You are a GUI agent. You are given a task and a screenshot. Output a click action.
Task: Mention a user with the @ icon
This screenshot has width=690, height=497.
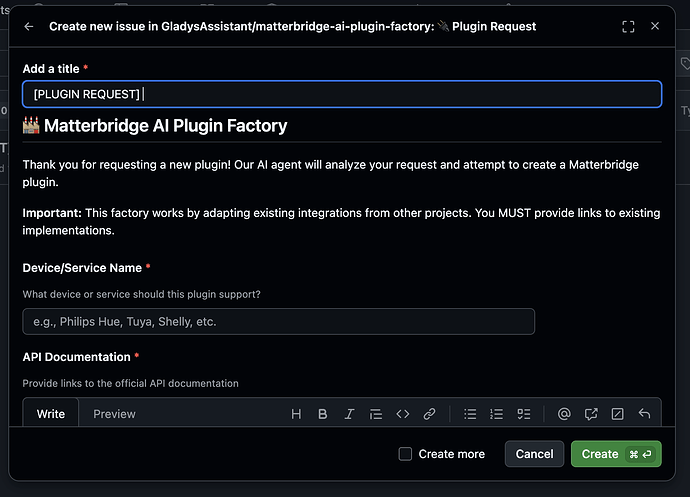click(x=564, y=414)
